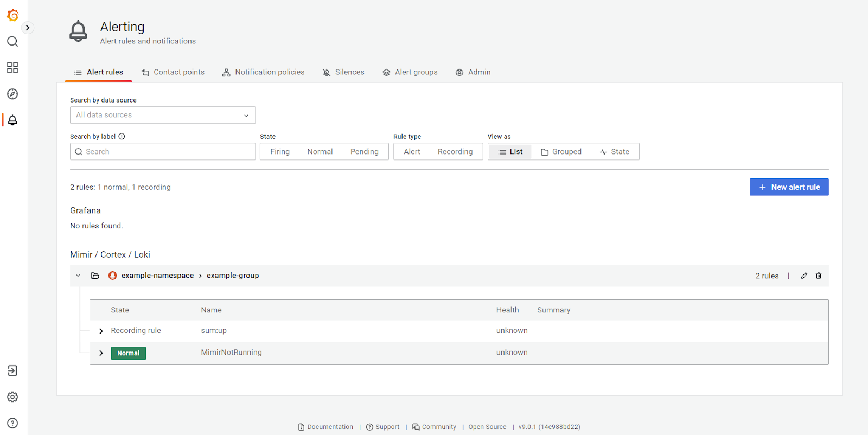This screenshot has width=868, height=435.
Task: Collapse the example-namespace group
Action: point(78,276)
